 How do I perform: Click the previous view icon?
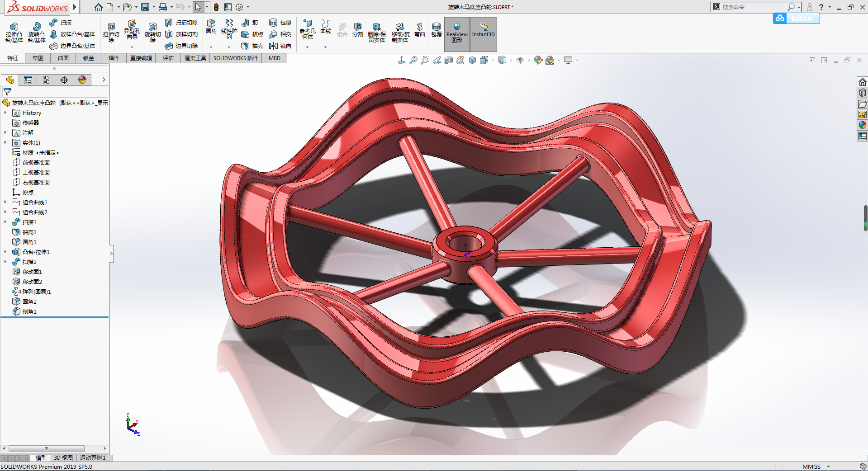click(x=437, y=60)
